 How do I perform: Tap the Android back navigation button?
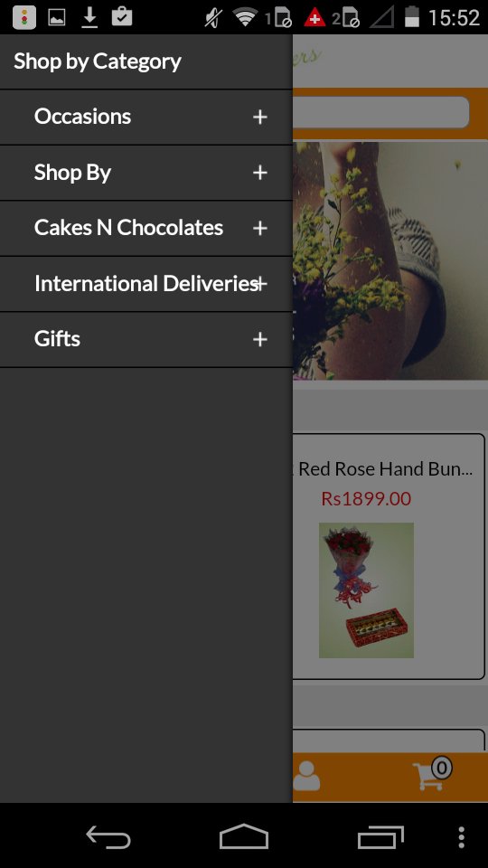point(108,837)
